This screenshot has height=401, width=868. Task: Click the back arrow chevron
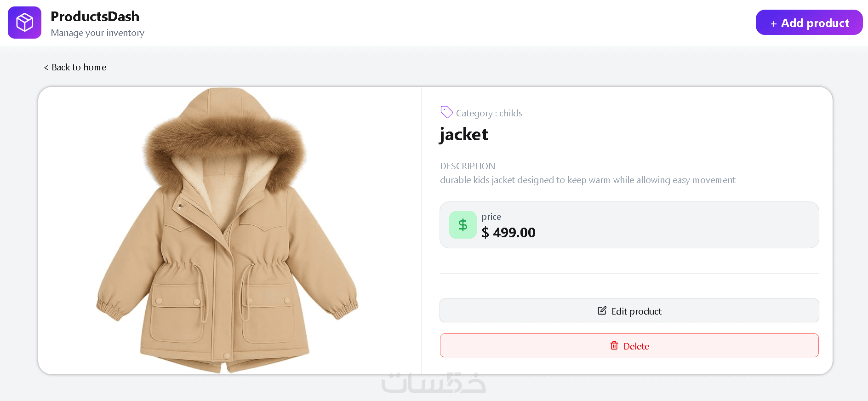46,68
